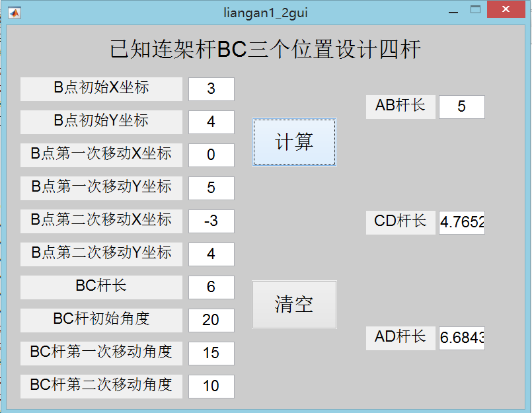The height and width of the screenshot is (413, 532).
Task: Click the BC杆长 input field
Action: coord(211,287)
